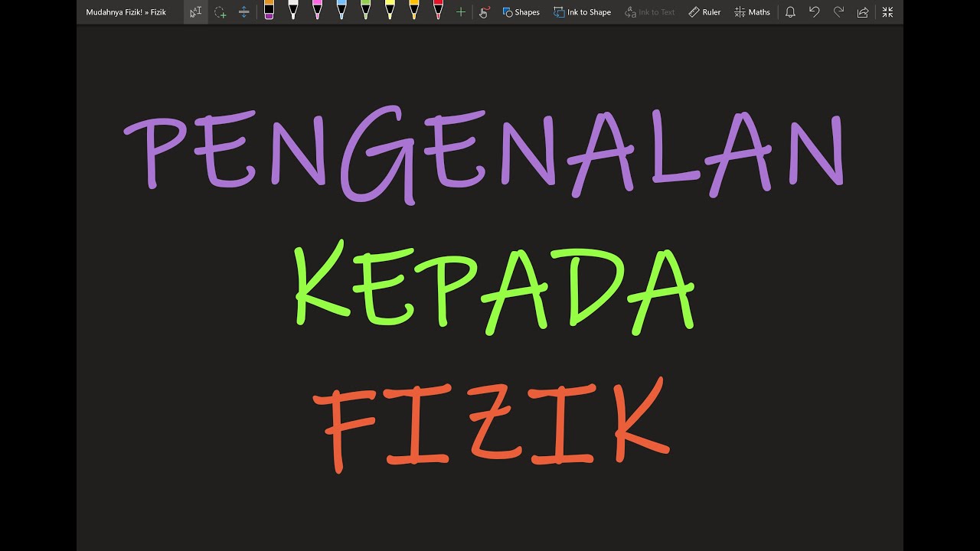Open the Maths assistant

coord(752,12)
